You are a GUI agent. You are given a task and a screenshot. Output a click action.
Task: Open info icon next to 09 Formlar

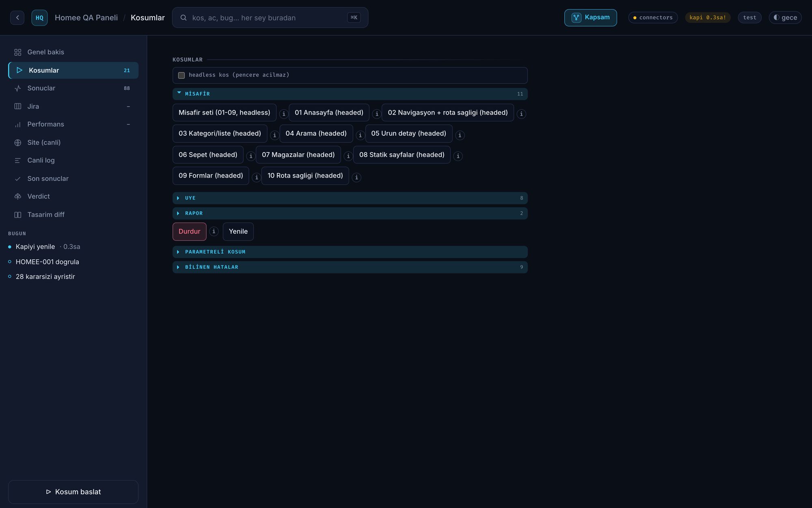click(257, 177)
